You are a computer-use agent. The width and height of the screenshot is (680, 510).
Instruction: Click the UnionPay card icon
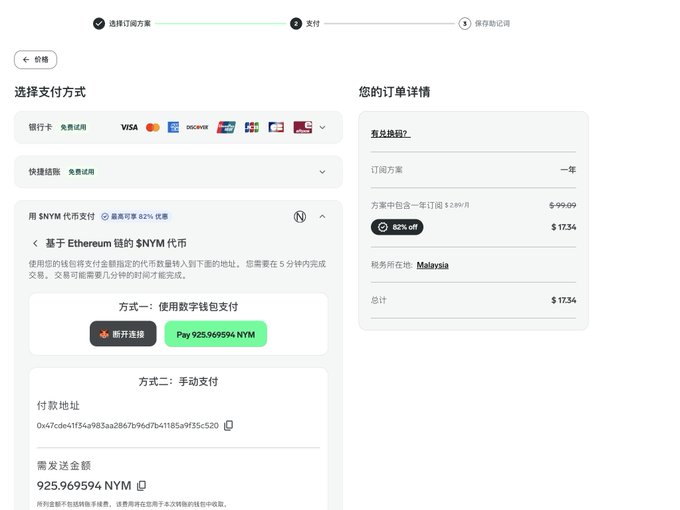click(226, 127)
